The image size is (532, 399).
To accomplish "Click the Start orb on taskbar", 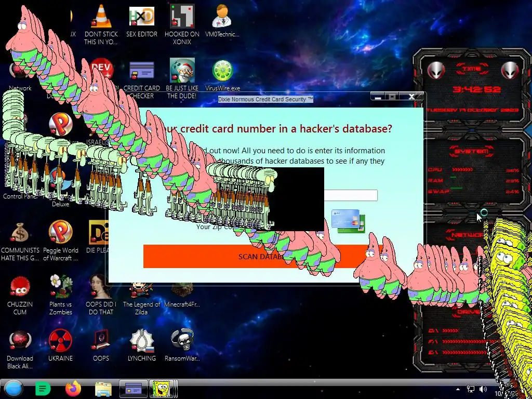I will pos(13,389).
